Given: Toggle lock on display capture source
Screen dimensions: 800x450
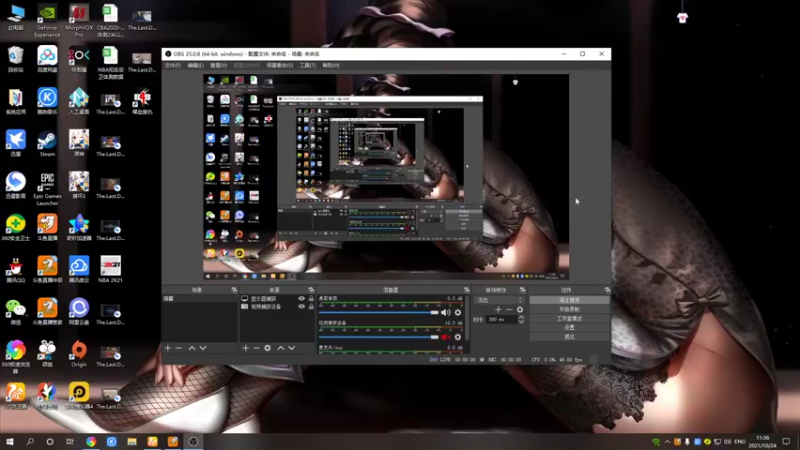Looking at the screenshot, I should 311,298.
